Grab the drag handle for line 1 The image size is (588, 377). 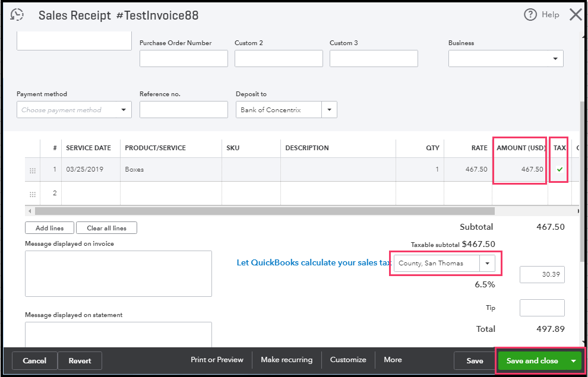click(x=33, y=170)
